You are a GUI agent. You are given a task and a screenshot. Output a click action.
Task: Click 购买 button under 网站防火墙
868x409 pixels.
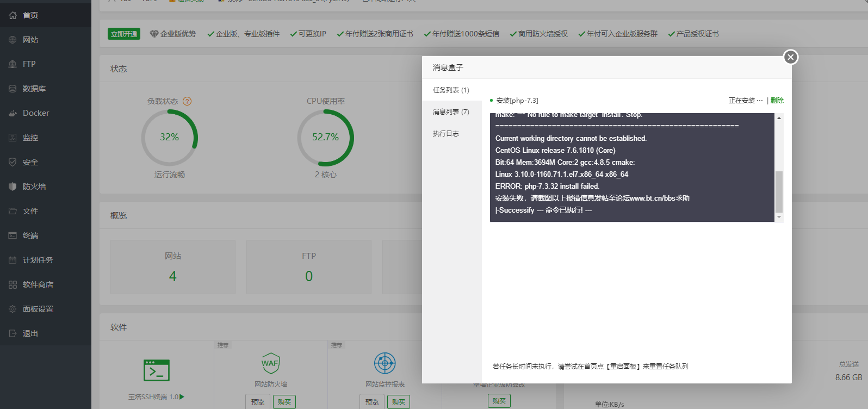[x=284, y=402]
